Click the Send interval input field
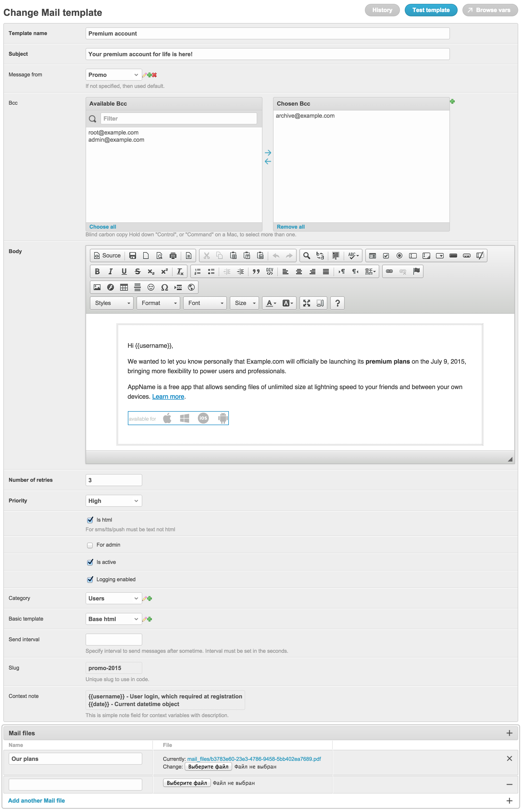 point(113,639)
